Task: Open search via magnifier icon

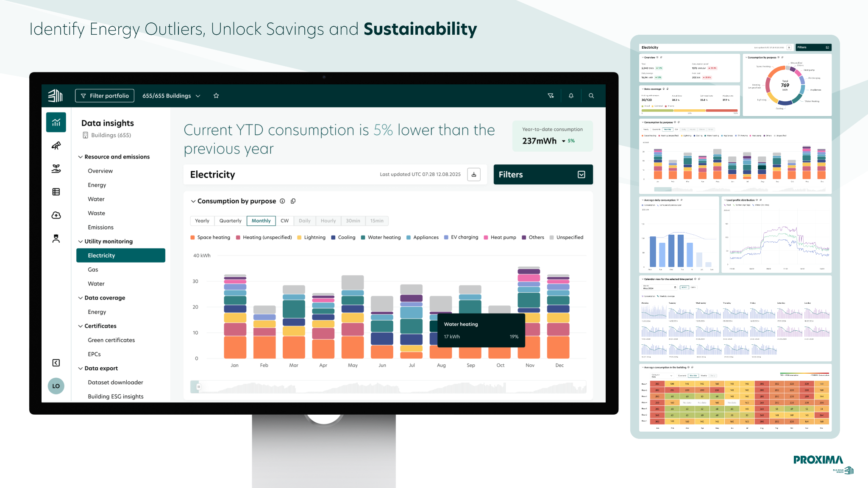Action: [591, 96]
